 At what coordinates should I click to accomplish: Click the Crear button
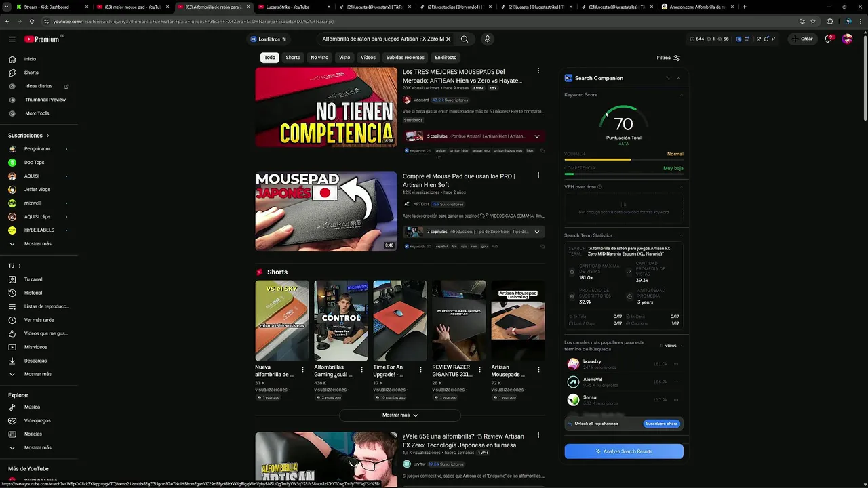coord(802,39)
